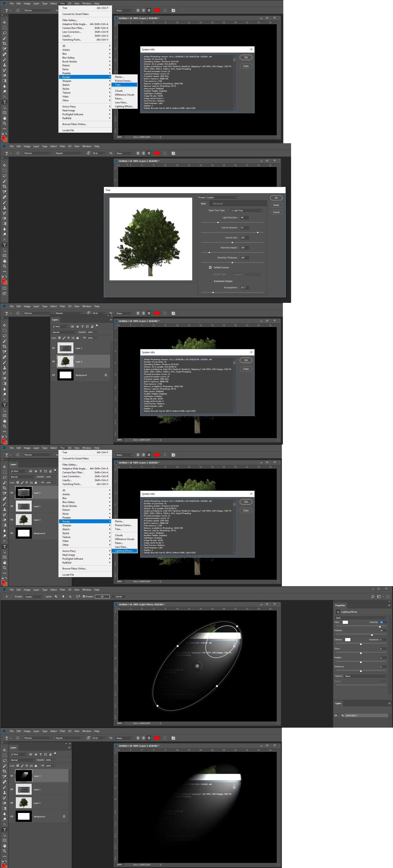Click the share image icon at top right
This screenshot has height=868, width=393.
click(x=388, y=597)
